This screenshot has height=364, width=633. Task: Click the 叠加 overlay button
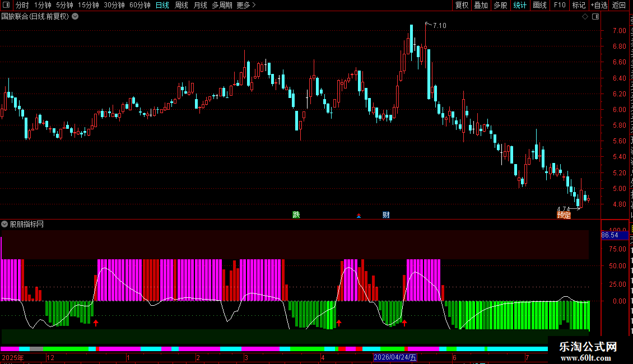tap(481, 5)
